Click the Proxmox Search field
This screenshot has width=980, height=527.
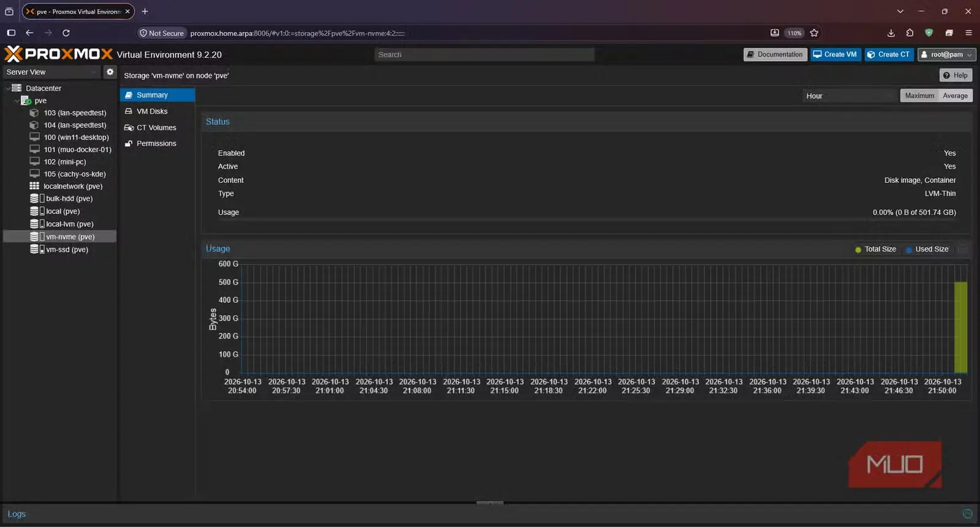(484, 54)
